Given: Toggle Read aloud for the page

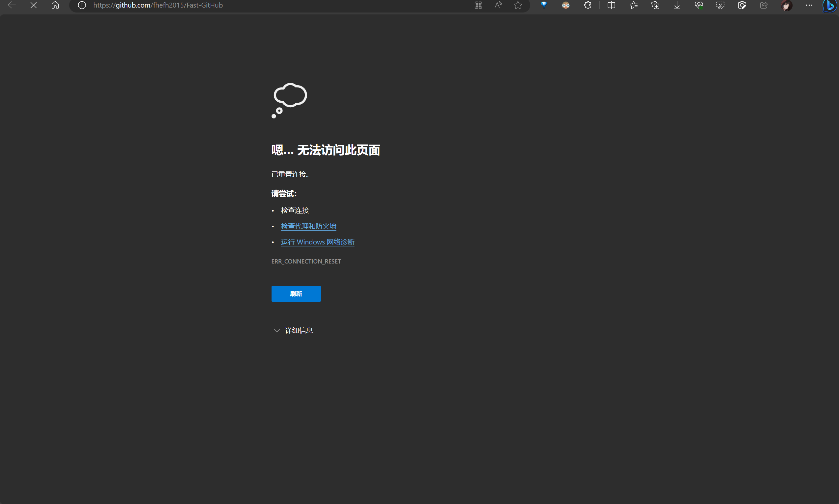Looking at the screenshot, I should click(498, 5).
